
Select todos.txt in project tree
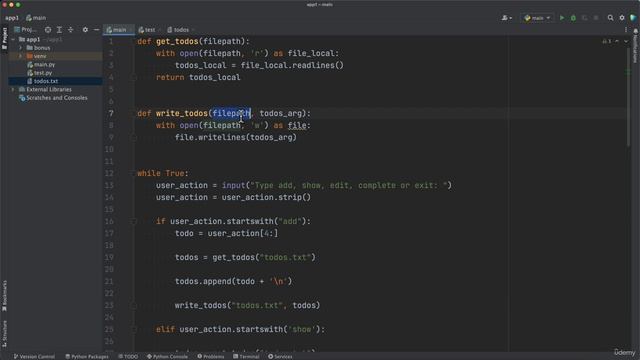(45, 81)
